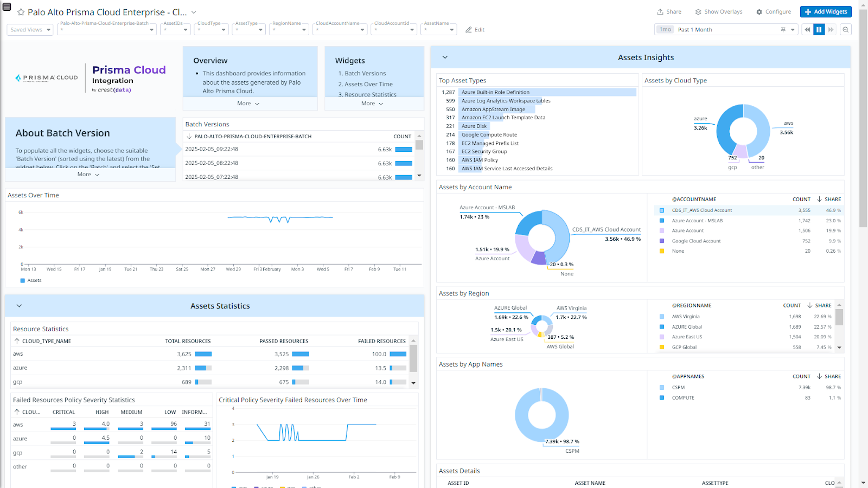Expand Overview widget with More
Screen dimensions: 868x488
pyautogui.click(x=248, y=104)
